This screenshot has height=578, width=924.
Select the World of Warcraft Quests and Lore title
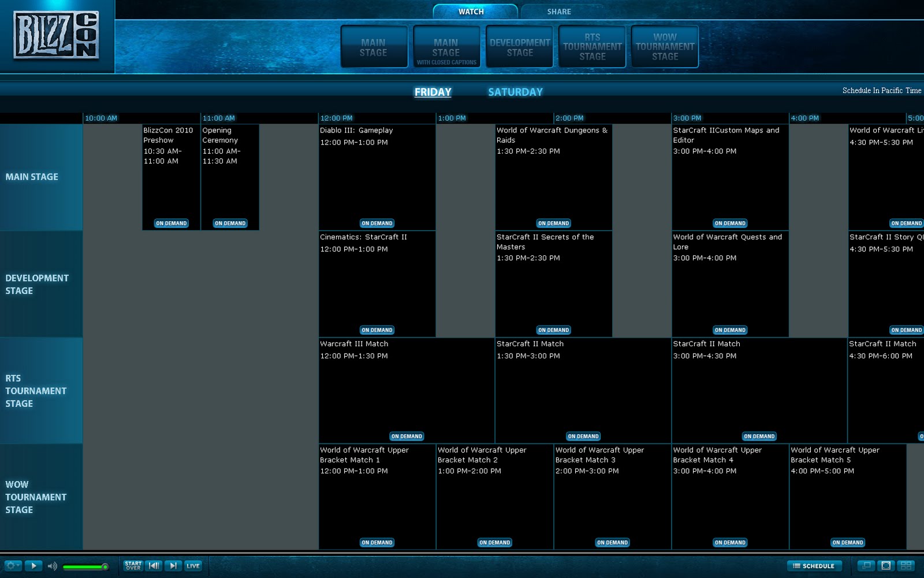728,242
